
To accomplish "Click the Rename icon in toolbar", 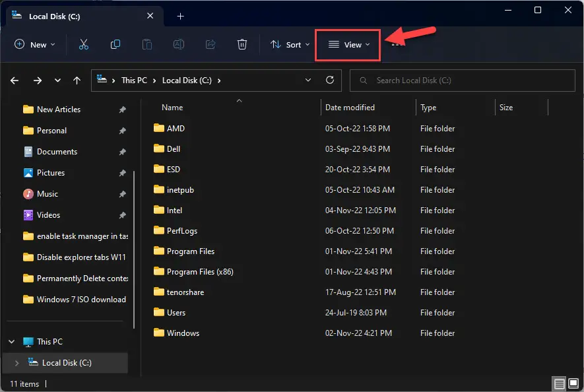I will point(179,44).
